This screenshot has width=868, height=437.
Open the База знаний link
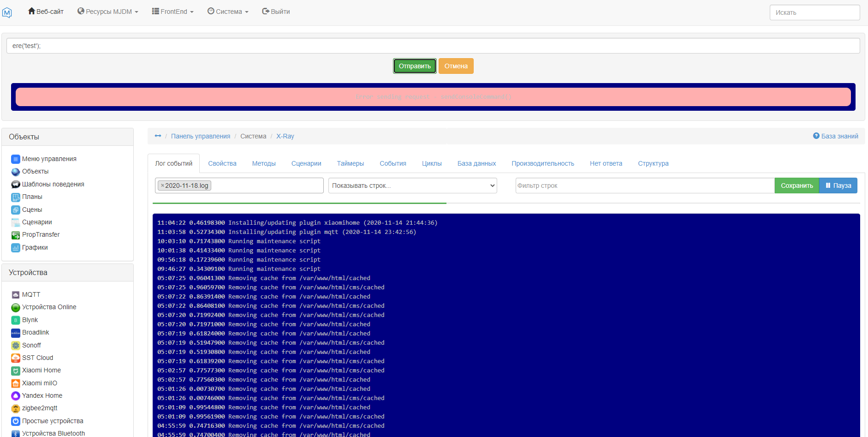point(835,136)
